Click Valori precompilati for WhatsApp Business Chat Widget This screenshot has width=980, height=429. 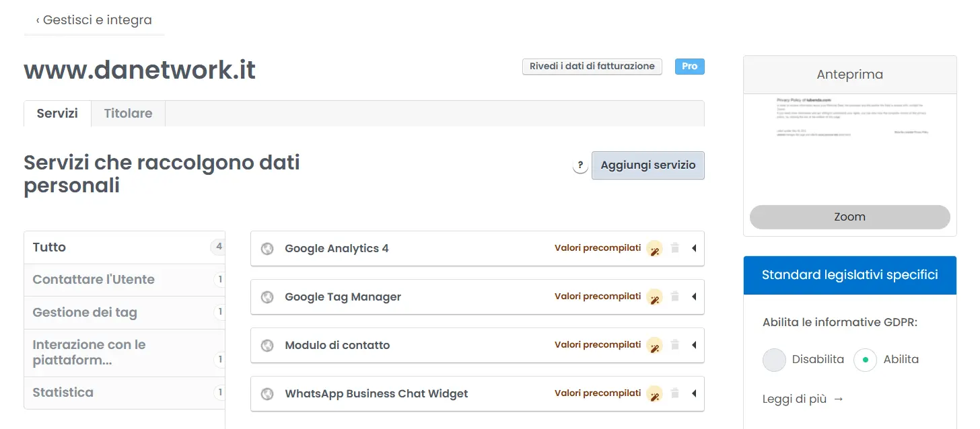point(598,393)
